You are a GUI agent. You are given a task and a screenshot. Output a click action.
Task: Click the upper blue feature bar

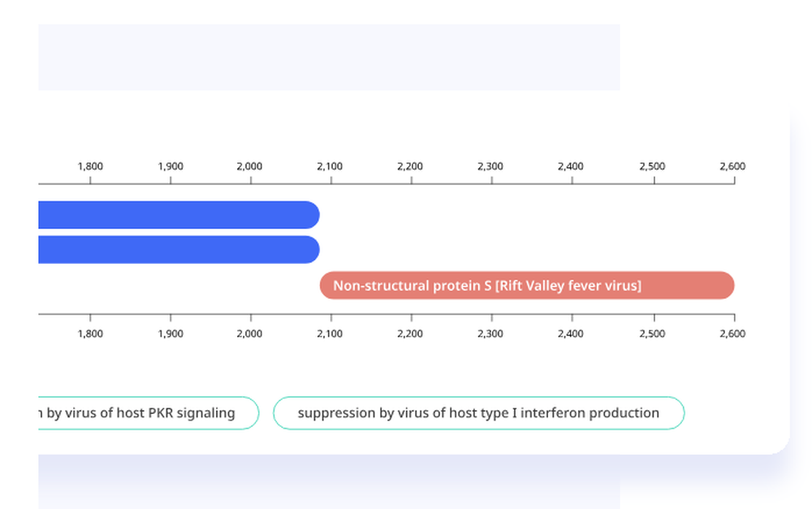(x=179, y=215)
